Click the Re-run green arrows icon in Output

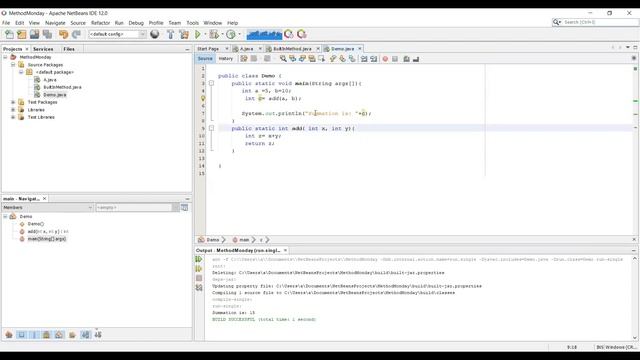pos(199,259)
